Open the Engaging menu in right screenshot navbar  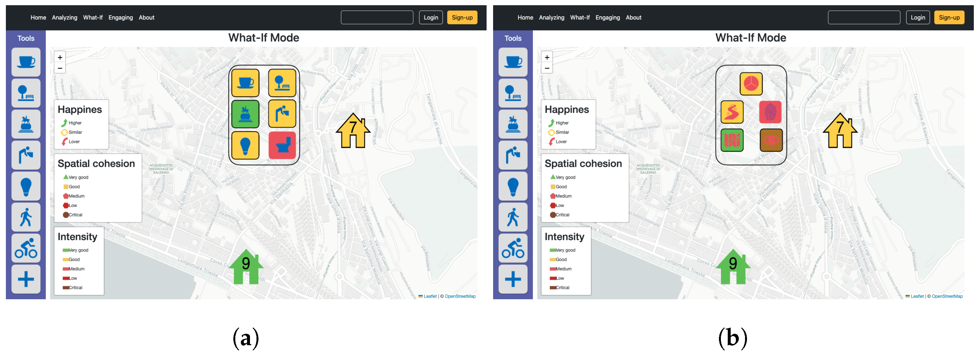[607, 18]
